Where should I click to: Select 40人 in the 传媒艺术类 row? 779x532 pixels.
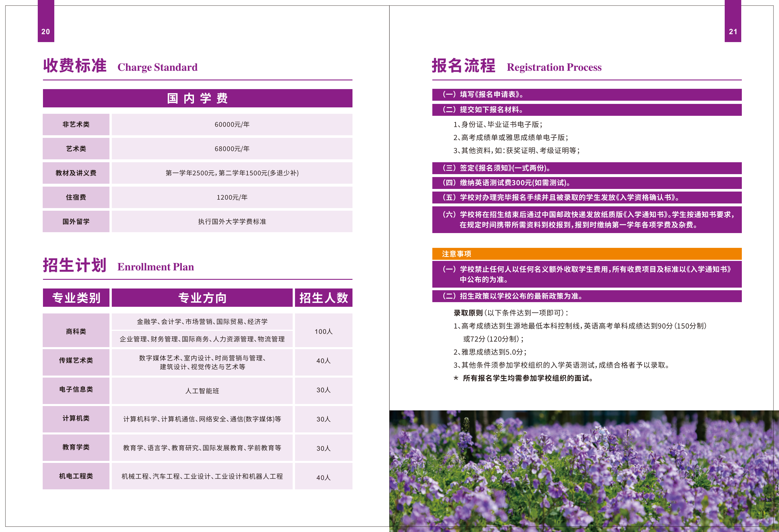click(323, 362)
